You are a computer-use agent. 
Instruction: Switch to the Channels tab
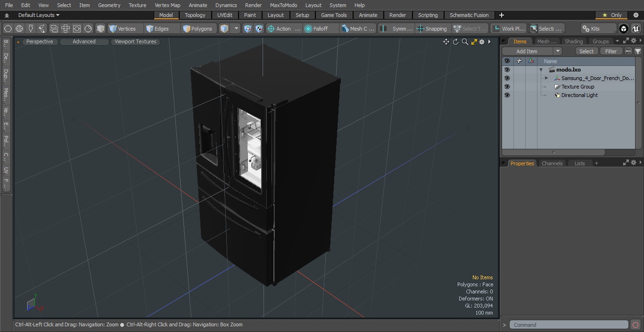pos(552,163)
